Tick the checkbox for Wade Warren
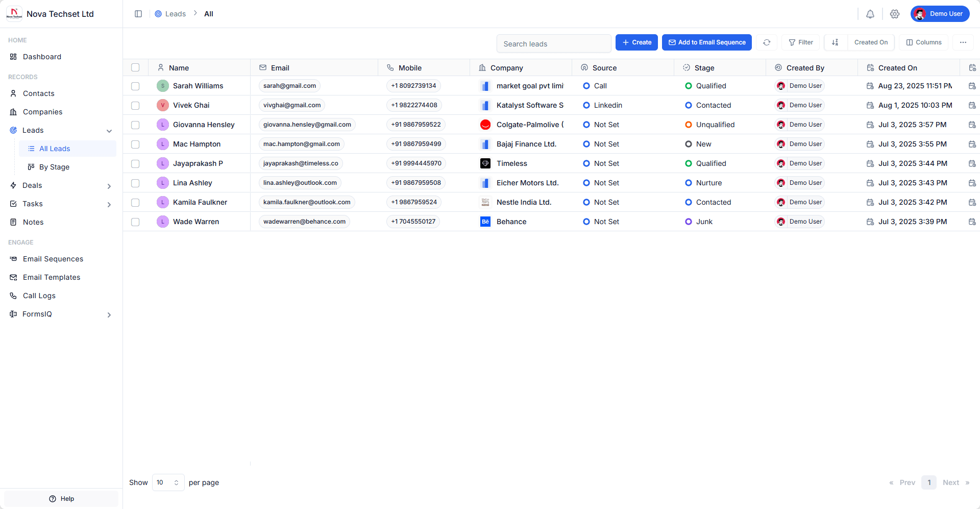This screenshot has width=980, height=509. tap(135, 222)
